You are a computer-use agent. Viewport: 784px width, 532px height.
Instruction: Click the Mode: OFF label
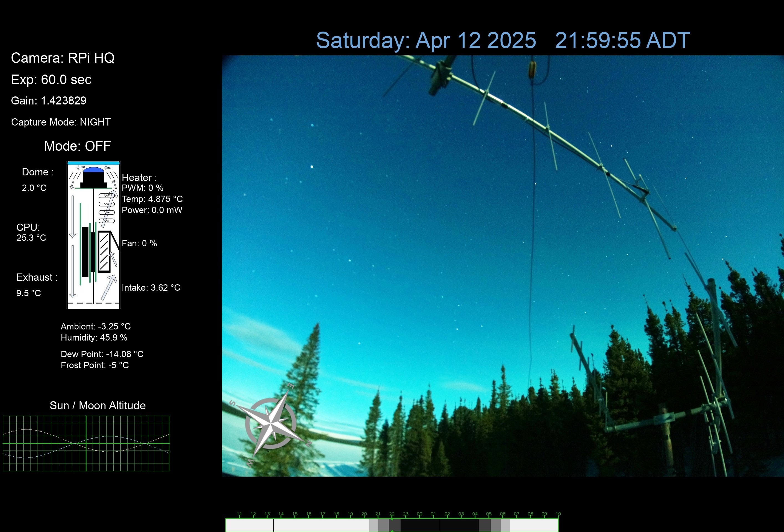tap(77, 146)
